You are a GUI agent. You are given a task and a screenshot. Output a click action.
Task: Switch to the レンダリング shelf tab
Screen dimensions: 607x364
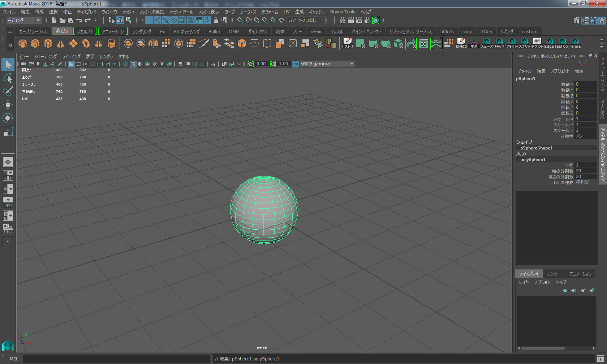(x=142, y=31)
